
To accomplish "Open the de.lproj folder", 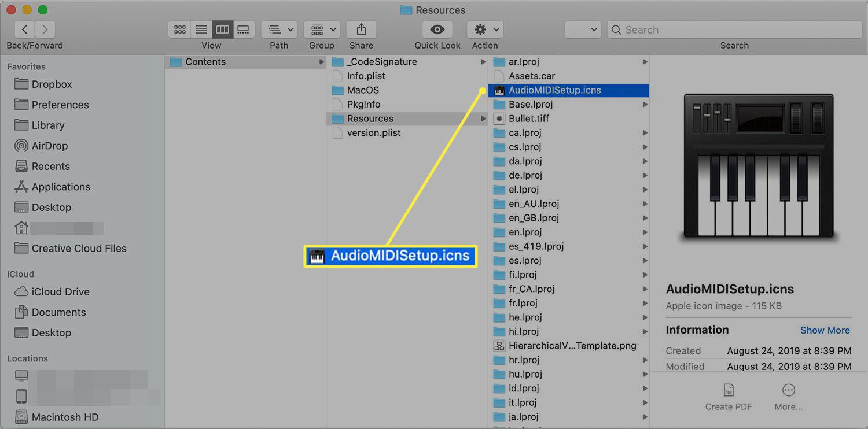I will 569,175.
